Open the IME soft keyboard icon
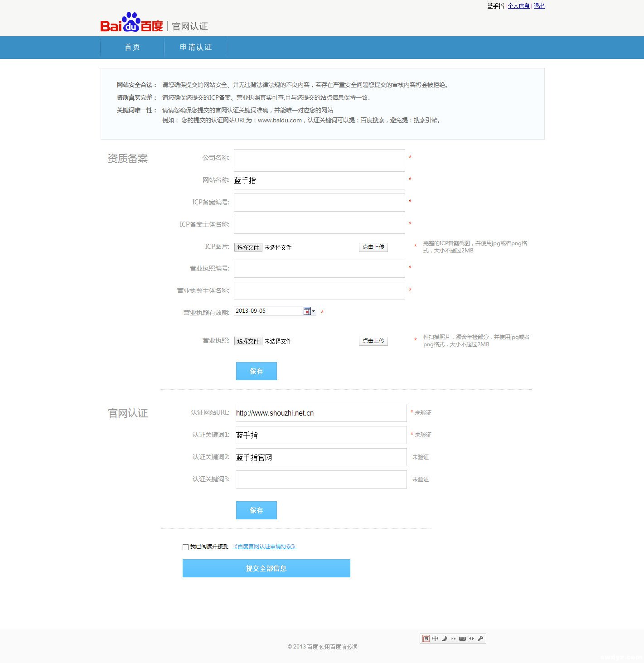The height and width of the screenshot is (663, 644). tap(462, 639)
